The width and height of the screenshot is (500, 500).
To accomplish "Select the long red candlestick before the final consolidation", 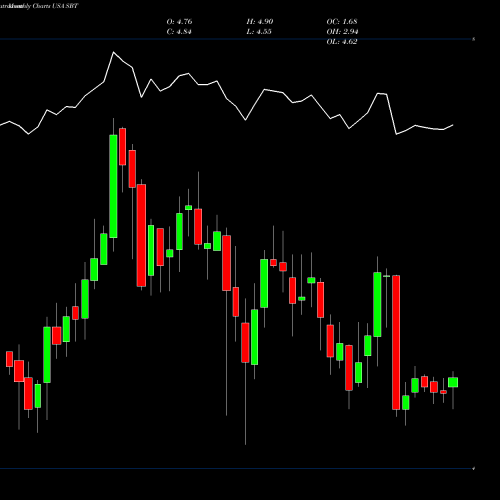I will coord(396,342).
